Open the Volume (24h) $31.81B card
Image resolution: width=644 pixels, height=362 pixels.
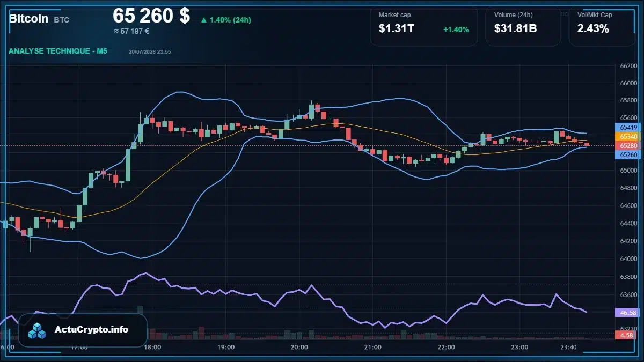(x=523, y=25)
